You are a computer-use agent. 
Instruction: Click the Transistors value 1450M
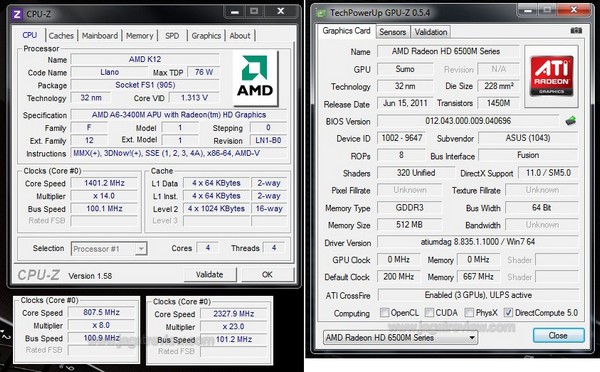pyautogui.click(x=498, y=103)
